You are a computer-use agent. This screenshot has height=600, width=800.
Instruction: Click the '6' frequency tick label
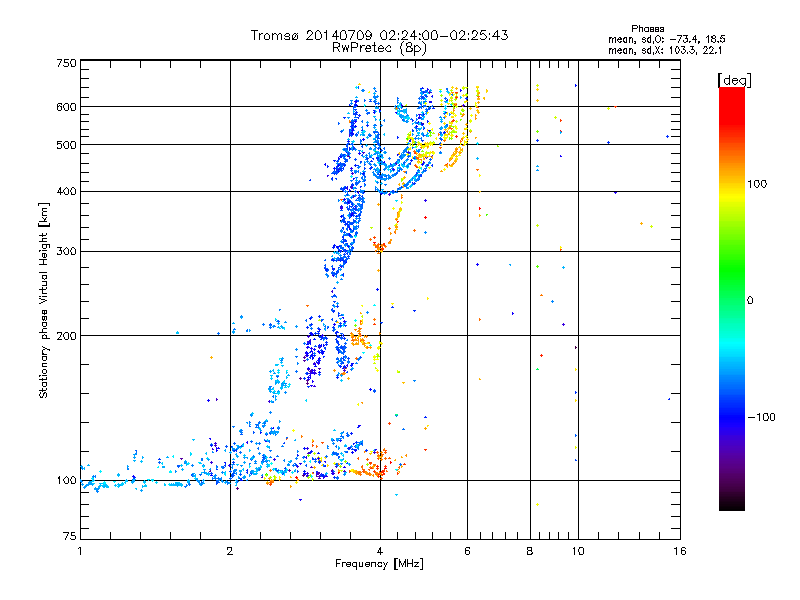coord(467,551)
